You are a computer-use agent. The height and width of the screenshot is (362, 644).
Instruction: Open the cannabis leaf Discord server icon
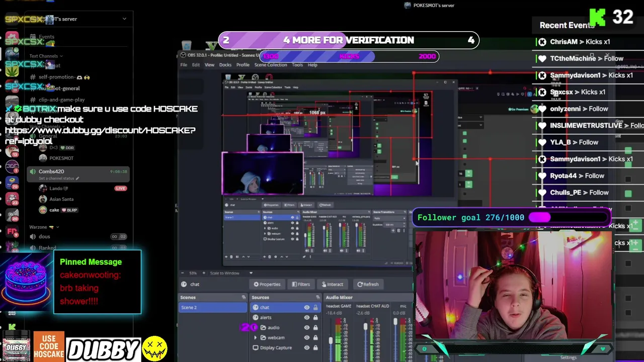point(12,70)
